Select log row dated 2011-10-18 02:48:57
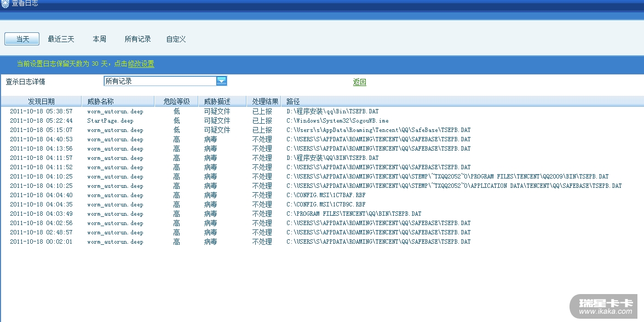Viewport: 644px width, 322px height. tap(322, 232)
